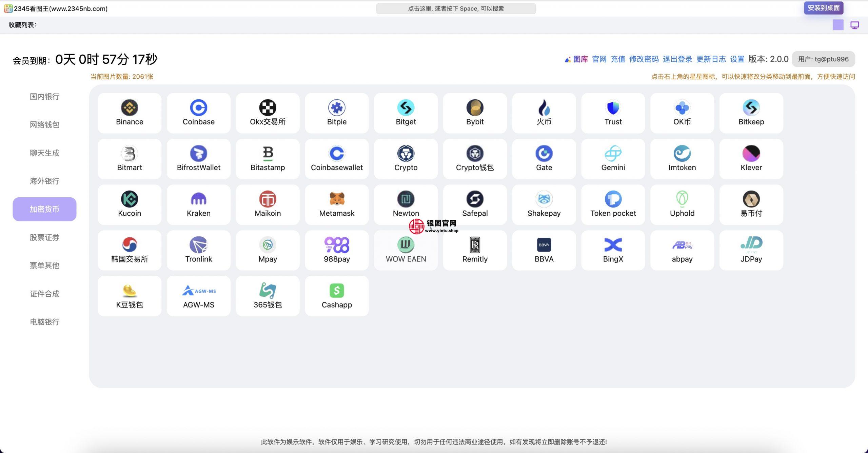Open the 证件合成 category
868x453 pixels.
(x=44, y=294)
